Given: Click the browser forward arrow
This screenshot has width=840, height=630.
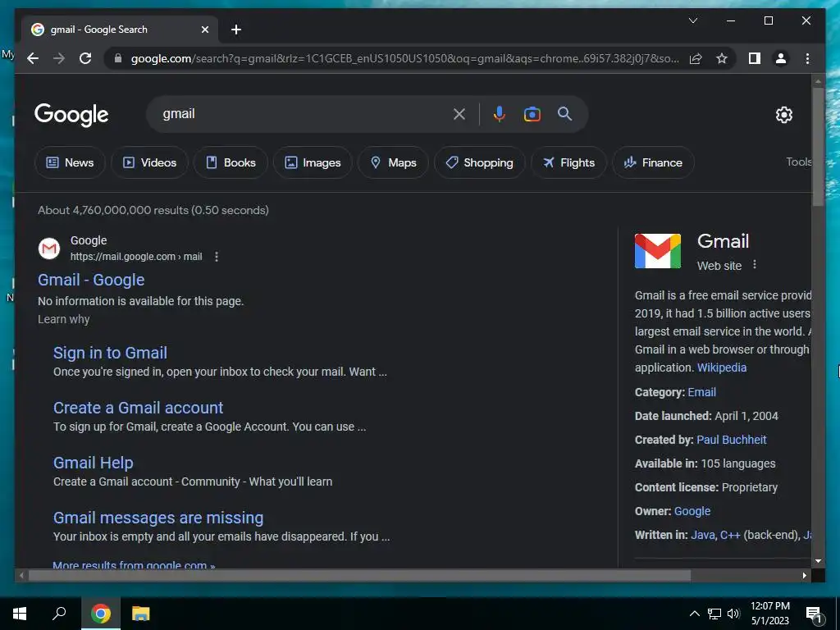Looking at the screenshot, I should pyautogui.click(x=59, y=58).
